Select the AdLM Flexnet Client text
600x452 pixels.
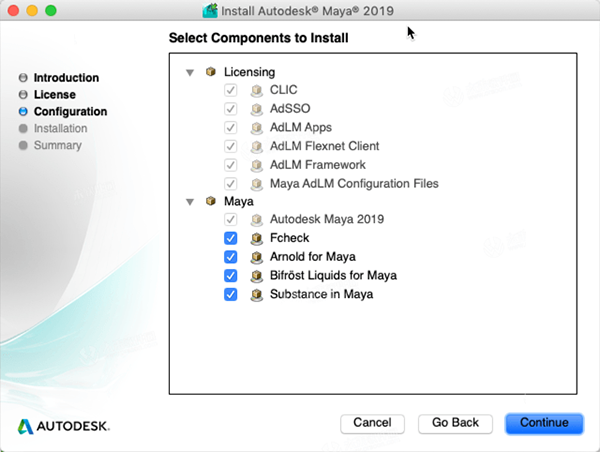tap(324, 146)
